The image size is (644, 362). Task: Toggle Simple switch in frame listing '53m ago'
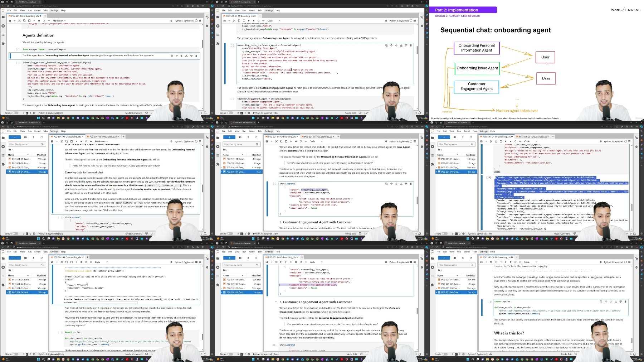(230, 354)
